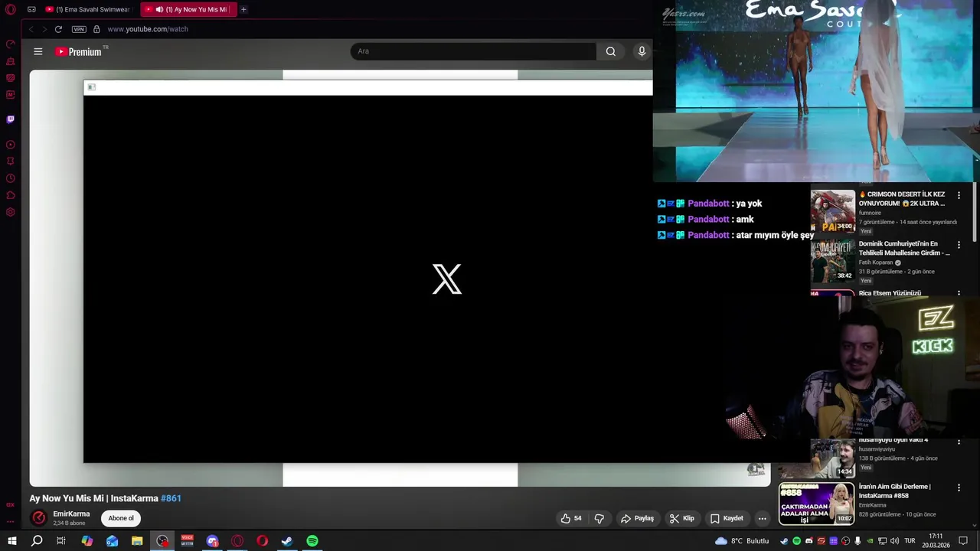Reload the YouTube page
This screenshot has width=980, height=551.
pyautogui.click(x=58, y=29)
